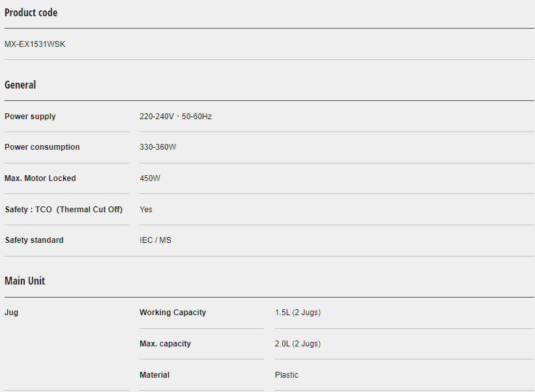Click the Working Capacity label
The image size is (535, 392).
(173, 313)
